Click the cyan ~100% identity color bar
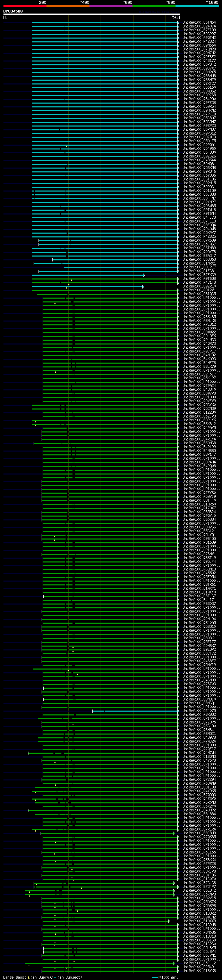Screen dimensions: 222x980 (197, 6)
